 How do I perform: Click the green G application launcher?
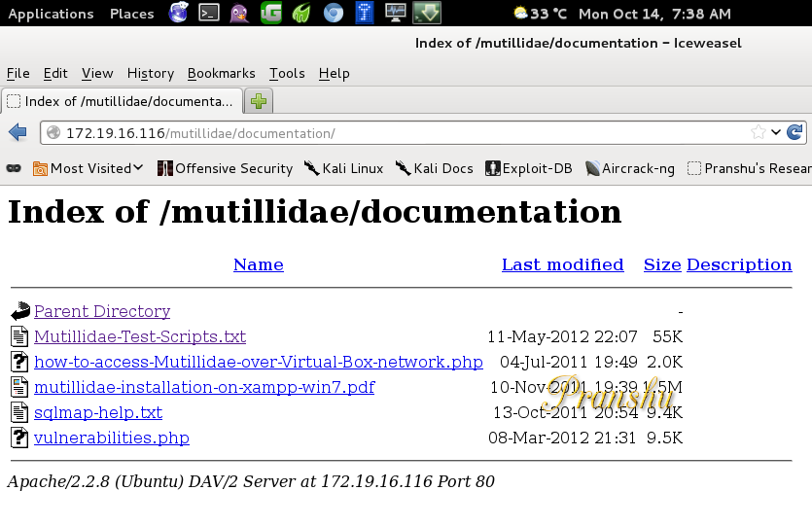271,13
